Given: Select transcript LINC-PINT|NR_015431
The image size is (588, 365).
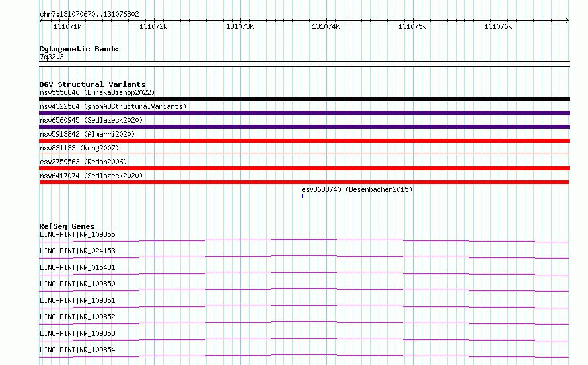Looking at the screenshot, I should (x=77, y=267).
